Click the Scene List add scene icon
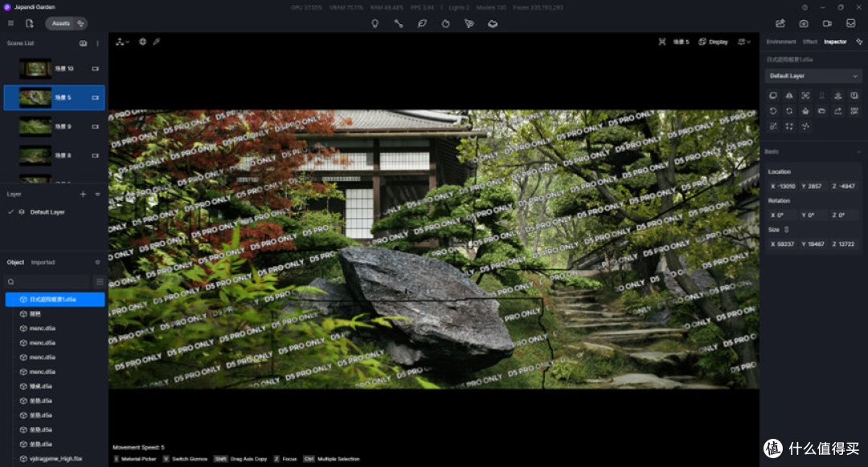Image resolution: width=868 pixels, height=467 pixels. [83, 43]
